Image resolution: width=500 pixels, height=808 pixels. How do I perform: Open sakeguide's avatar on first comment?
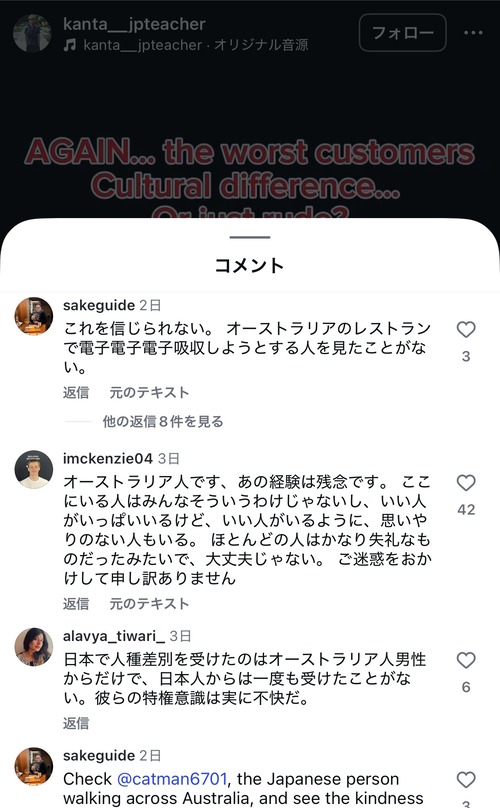tap(34, 316)
